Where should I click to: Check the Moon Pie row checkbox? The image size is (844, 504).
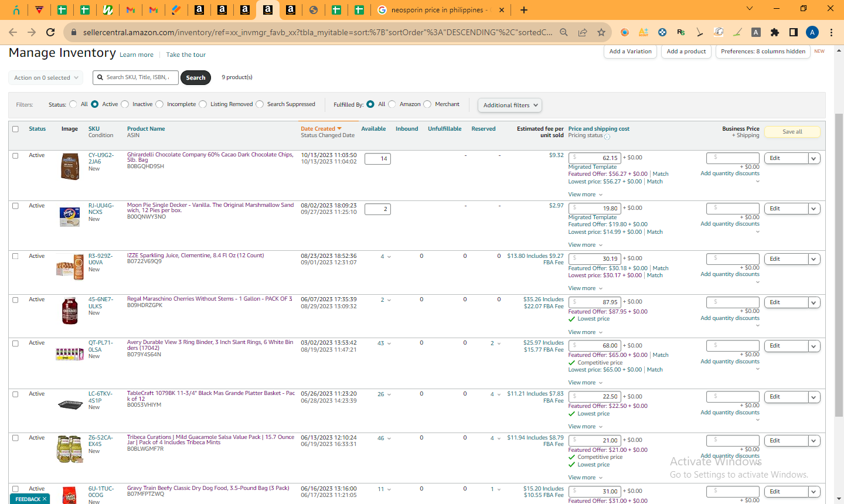point(15,206)
